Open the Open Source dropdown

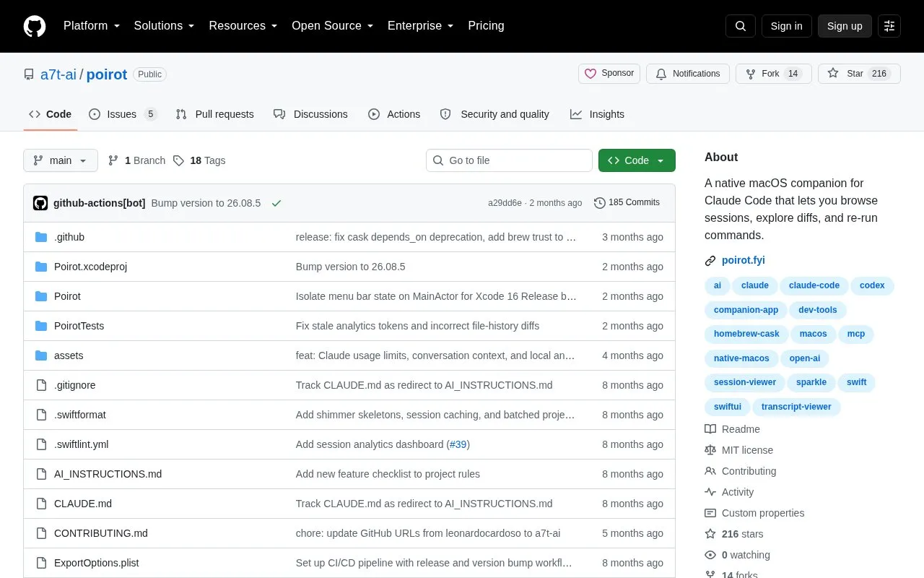(x=333, y=26)
